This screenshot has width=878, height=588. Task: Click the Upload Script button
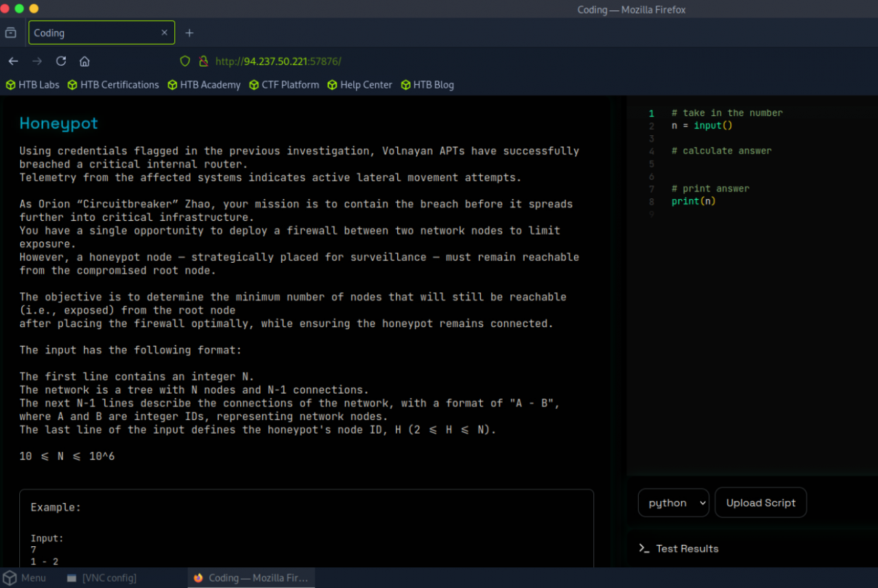[761, 503]
